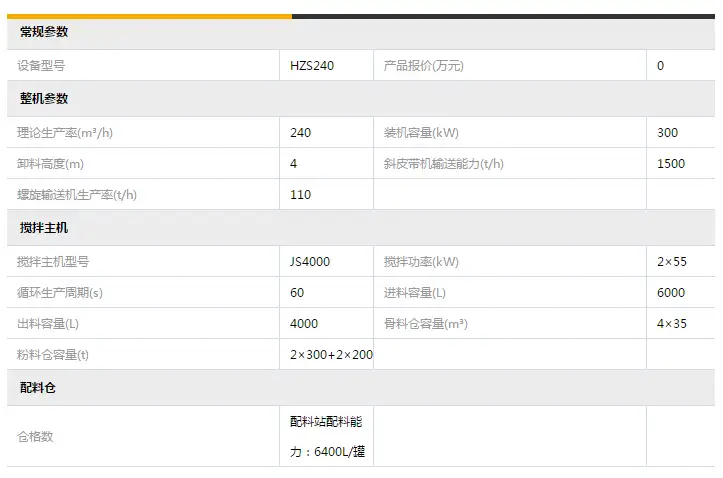
Task: Select the 2×55 mixing power value
Action: [671, 262]
